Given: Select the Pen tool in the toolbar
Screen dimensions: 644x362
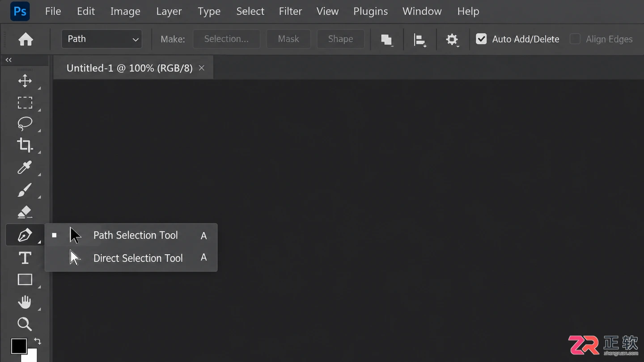Looking at the screenshot, I should point(25,235).
